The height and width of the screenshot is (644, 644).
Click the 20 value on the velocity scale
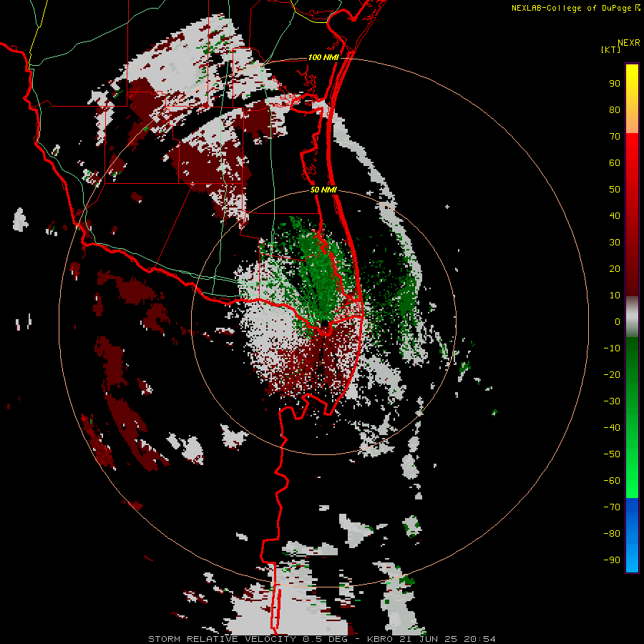point(615,269)
